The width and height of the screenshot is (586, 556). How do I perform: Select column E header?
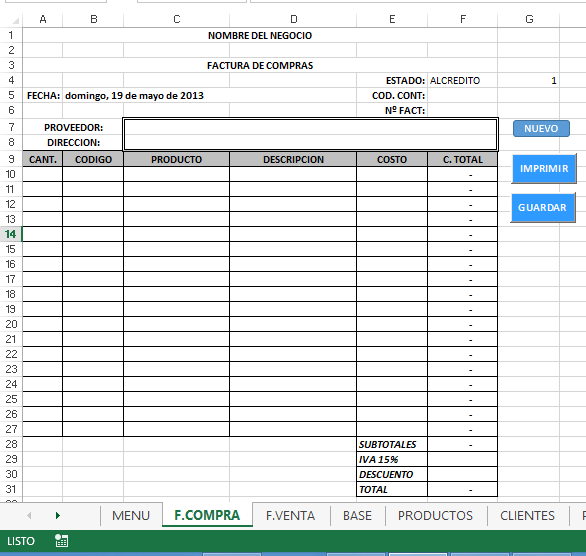coord(392,19)
